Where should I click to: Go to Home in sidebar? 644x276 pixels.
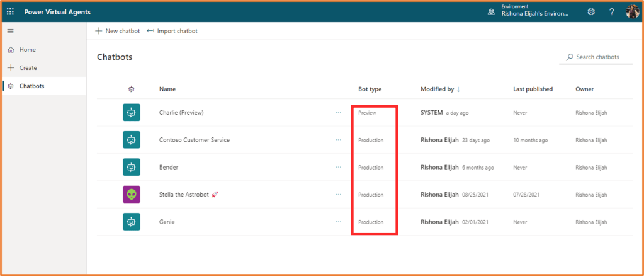click(27, 50)
